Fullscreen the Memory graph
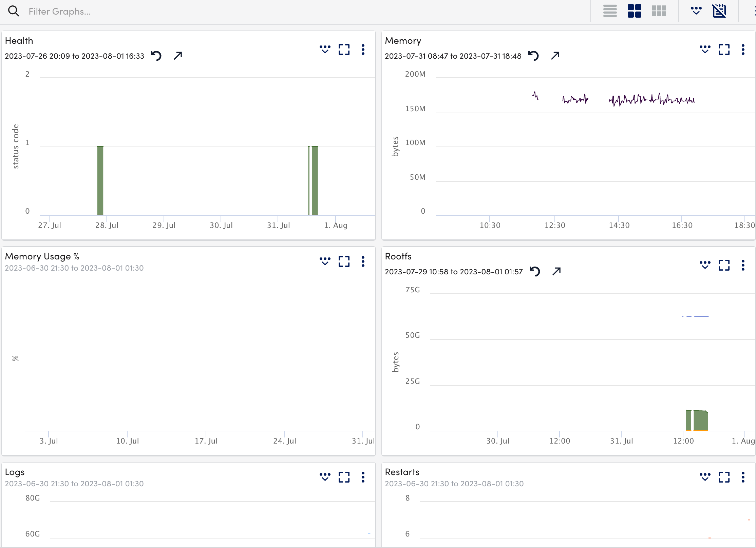This screenshot has height=548, width=756. click(x=724, y=50)
